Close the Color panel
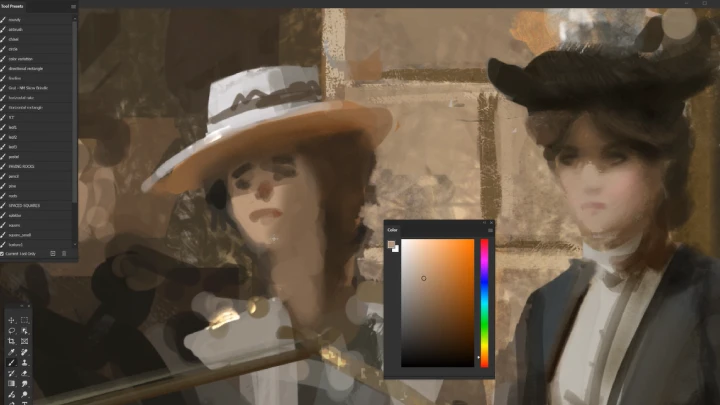Viewport: 720px width, 405px height. [x=491, y=223]
